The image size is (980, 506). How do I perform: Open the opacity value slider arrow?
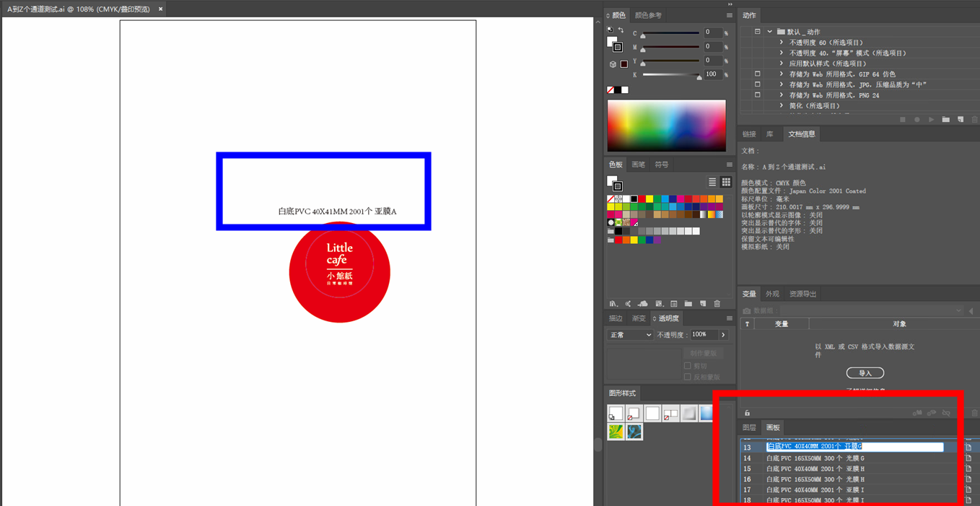tap(723, 335)
